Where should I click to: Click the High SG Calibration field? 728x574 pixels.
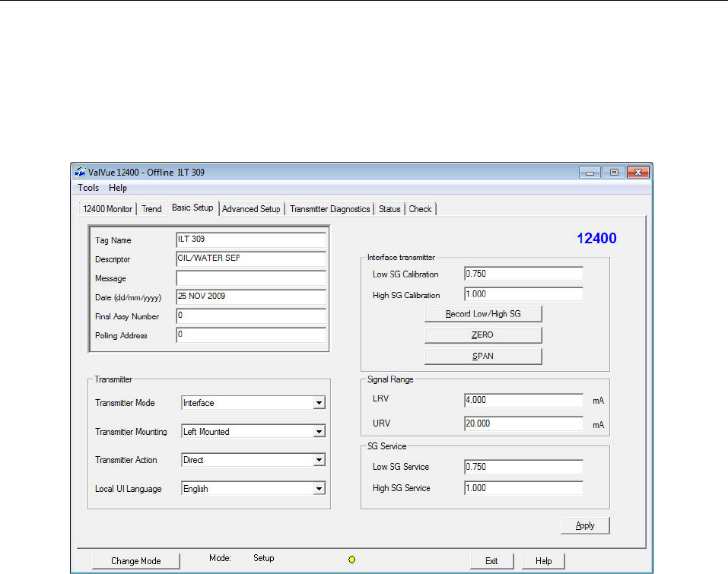(x=523, y=294)
